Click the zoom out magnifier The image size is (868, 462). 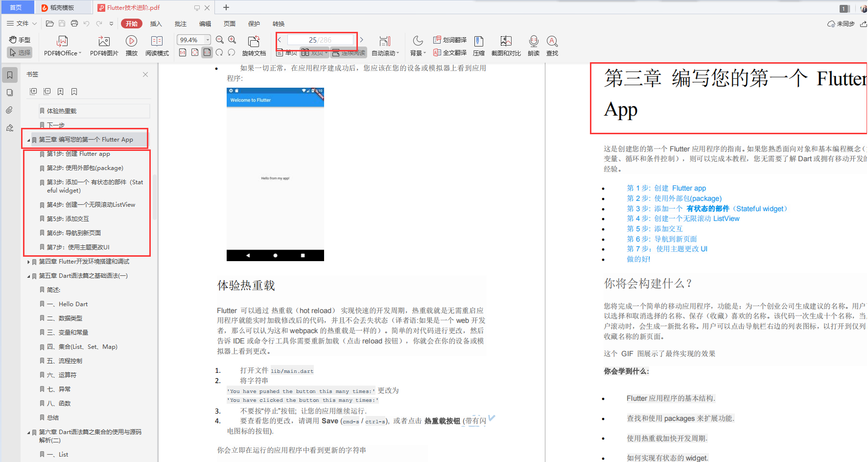pyautogui.click(x=220, y=40)
